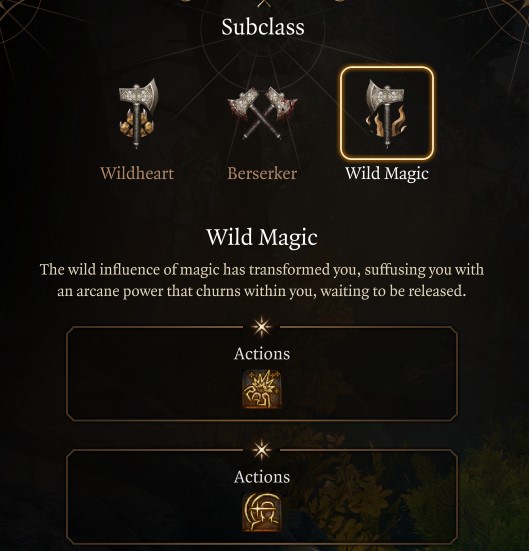
Task: Click the star ornament above the first Actions panel
Action: [262, 327]
